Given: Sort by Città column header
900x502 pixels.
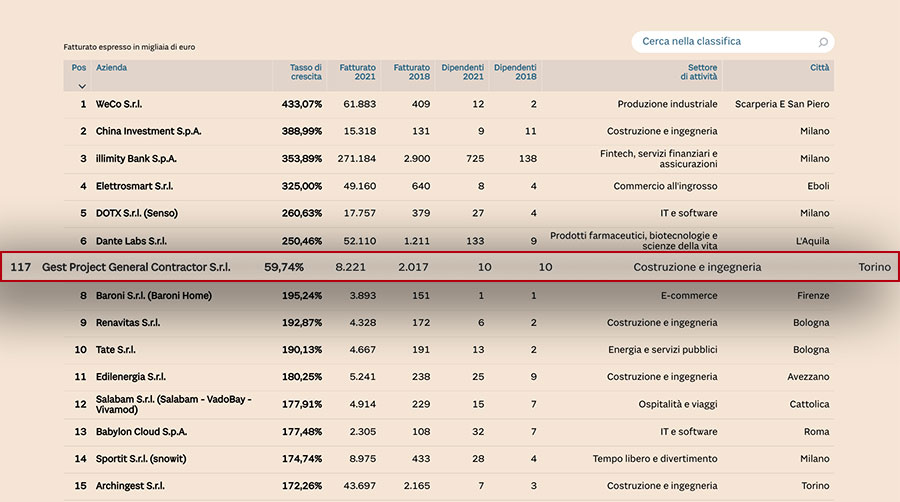Looking at the screenshot, I should [x=820, y=68].
